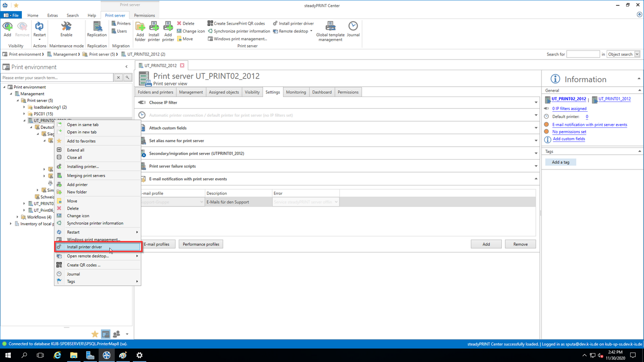Click the Users migration item
The width and height of the screenshot is (644, 362).
coord(119,31)
